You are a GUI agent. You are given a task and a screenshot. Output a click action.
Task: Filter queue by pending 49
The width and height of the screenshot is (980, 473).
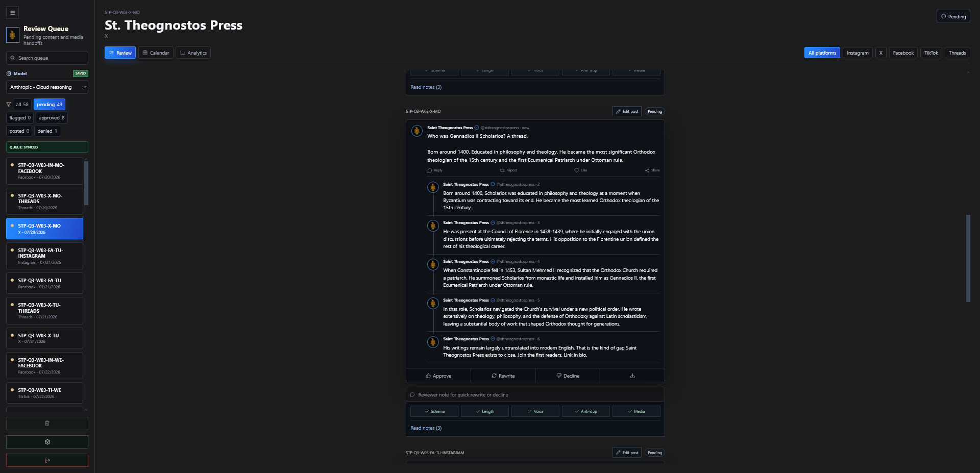(50, 105)
